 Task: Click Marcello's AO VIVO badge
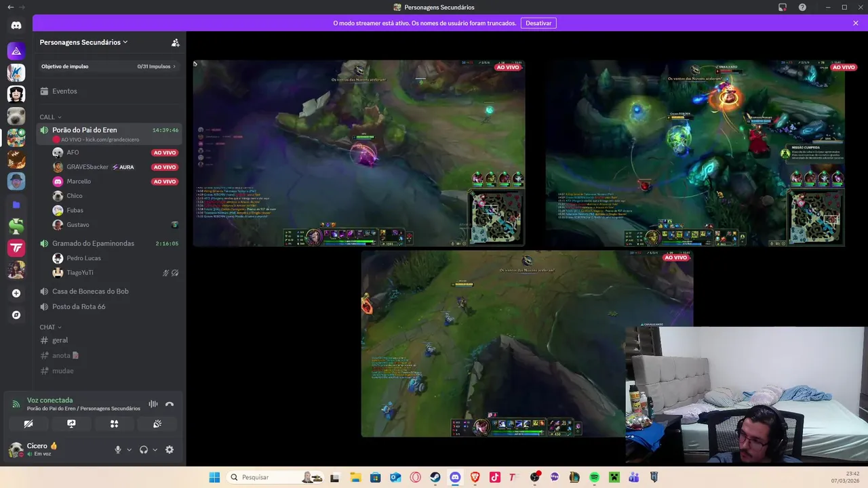coord(165,182)
